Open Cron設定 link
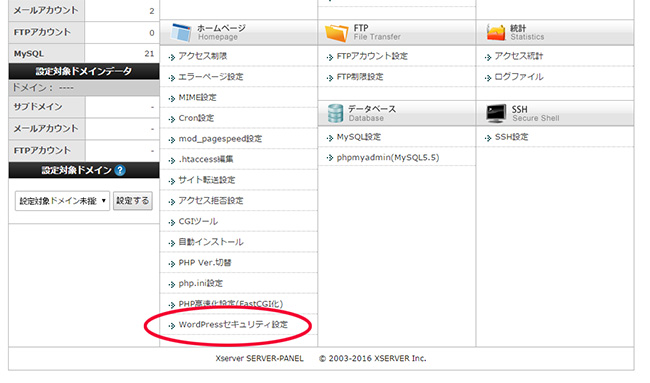This screenshot has width=650, height=383. (196, 118)
